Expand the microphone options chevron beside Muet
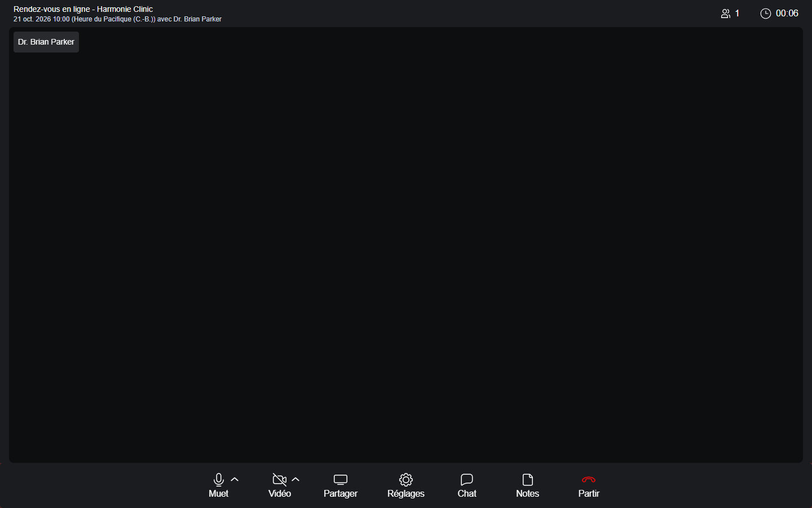This screenshot has height=508, width=812. pyautogui.click(x=235, y=480)
